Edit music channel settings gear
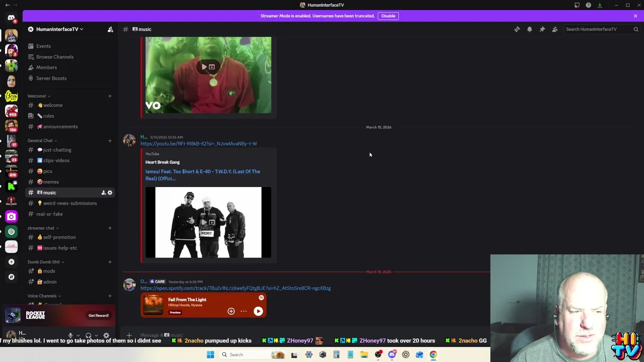This screenshot has height=362, width=644. [x=110, y=193]
